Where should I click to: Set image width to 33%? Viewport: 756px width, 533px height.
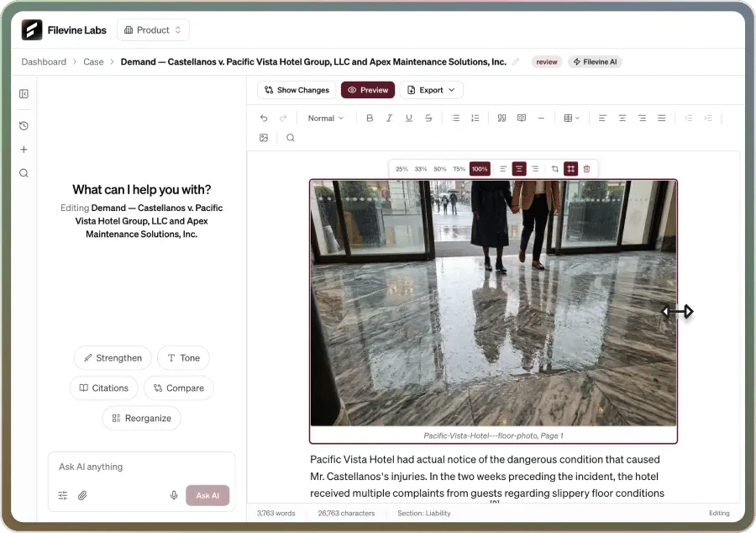click(421, 169)
